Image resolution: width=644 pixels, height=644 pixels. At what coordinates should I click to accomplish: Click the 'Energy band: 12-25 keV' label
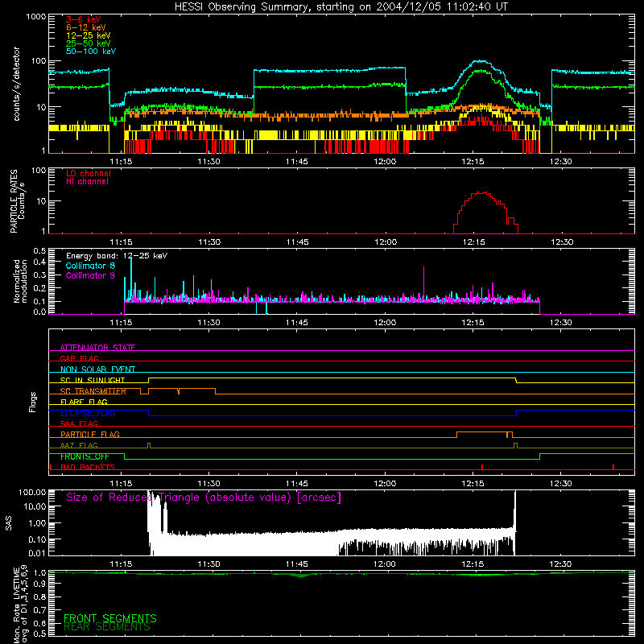[x=117, y=256]
